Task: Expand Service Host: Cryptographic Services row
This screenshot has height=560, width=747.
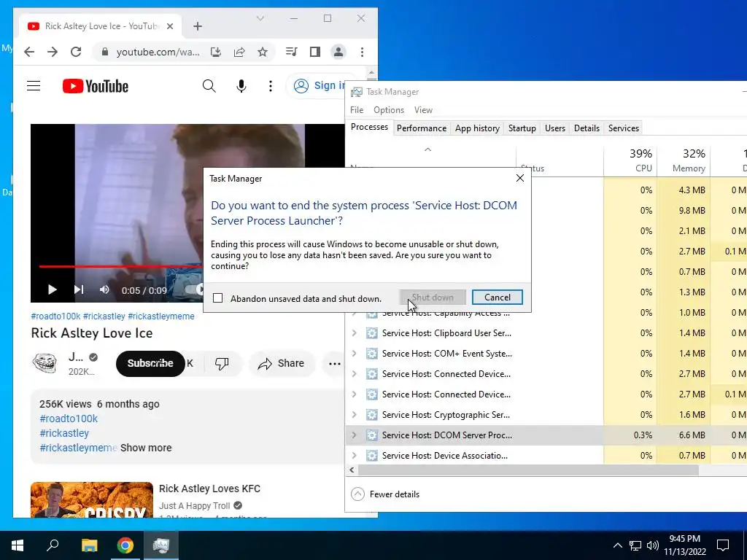Action: pyautogui.click(x=354, y=415)
